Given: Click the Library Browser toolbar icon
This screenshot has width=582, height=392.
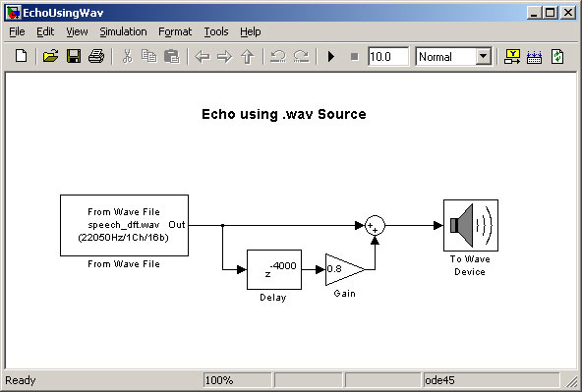Looking at the screenshot, I should pyautogui.click(x=512, y=56).
